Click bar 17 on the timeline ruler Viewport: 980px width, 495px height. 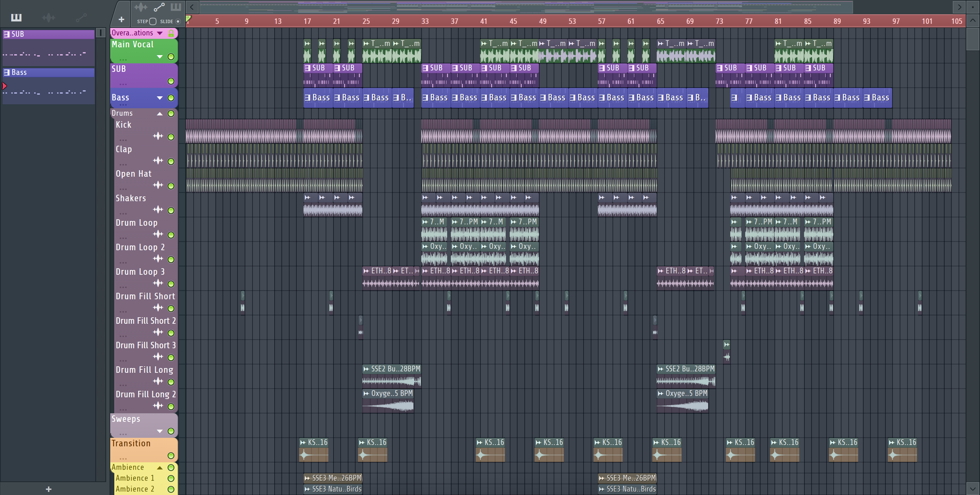click(307, 21)
